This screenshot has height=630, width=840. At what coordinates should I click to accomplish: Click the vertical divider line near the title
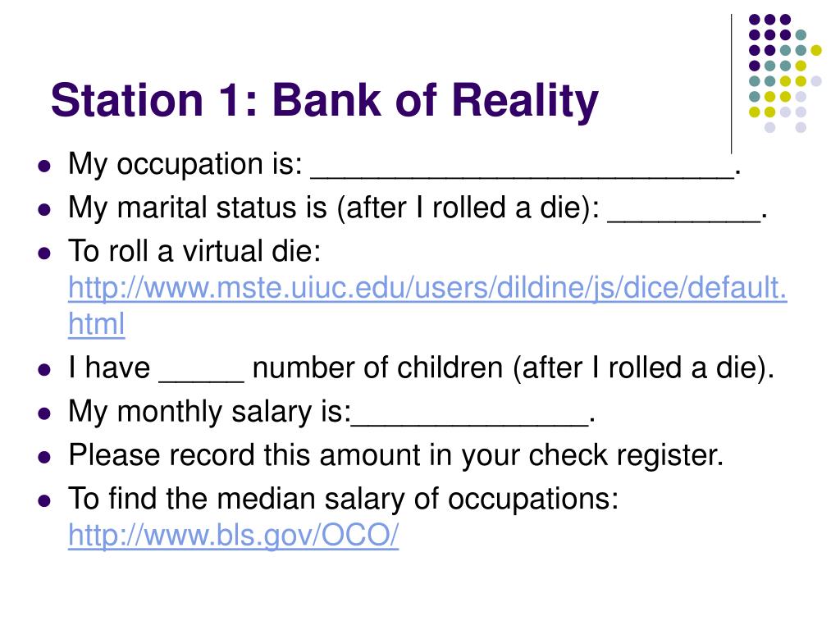[x=732, y=84]
